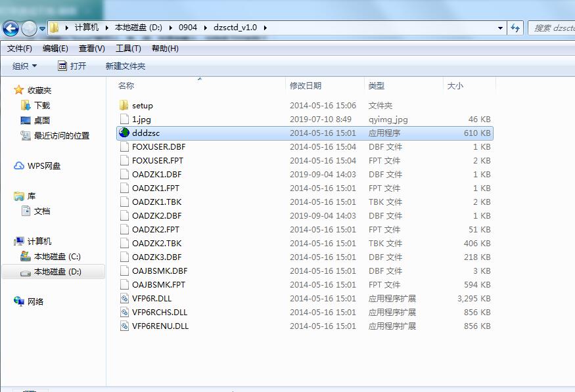The height and width of the screenshot is (392, 575).
Task: Open 网络 in the navigation pane
Action: pos(35,301)
